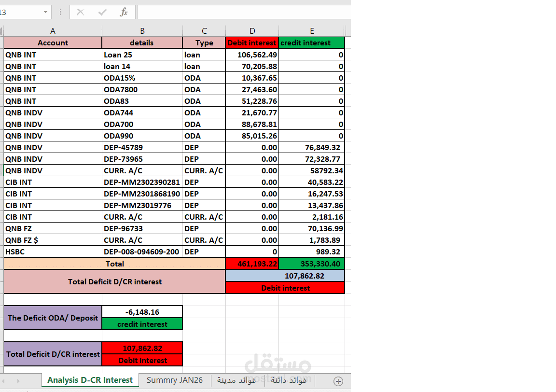Image resolution: width=556 pixels, height=392 pixels.
Task: Open the فوائد دائنة sheet tab
Action: click(289, 380)
